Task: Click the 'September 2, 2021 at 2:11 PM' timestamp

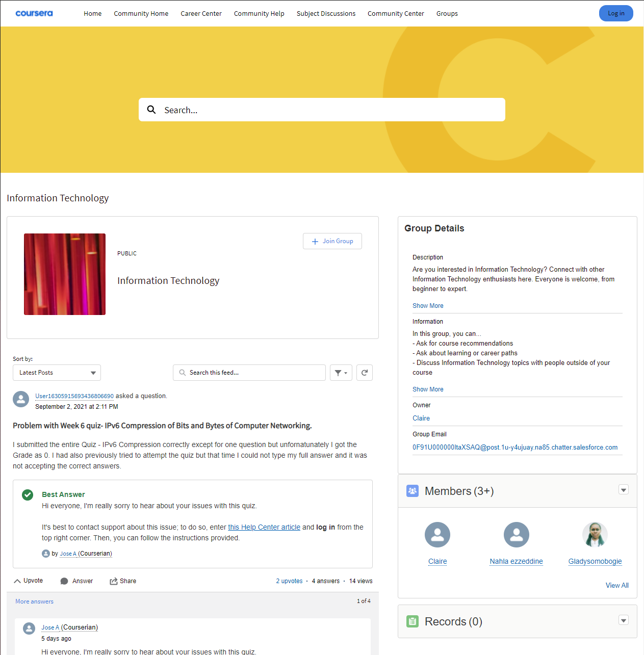Action: pyautogui.click(x=76, y=407)
